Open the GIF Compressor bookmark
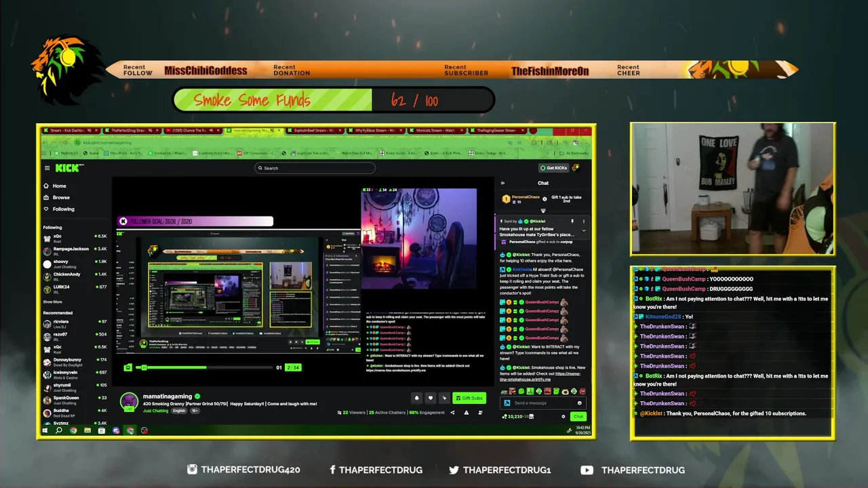The image size is (868, 488). point(257,153)
